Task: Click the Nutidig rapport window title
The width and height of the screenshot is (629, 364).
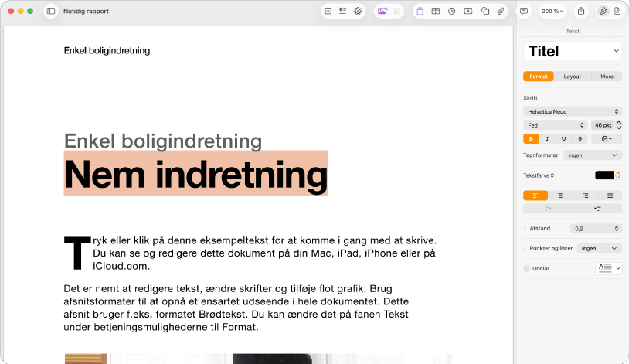Action: [86, 12]
